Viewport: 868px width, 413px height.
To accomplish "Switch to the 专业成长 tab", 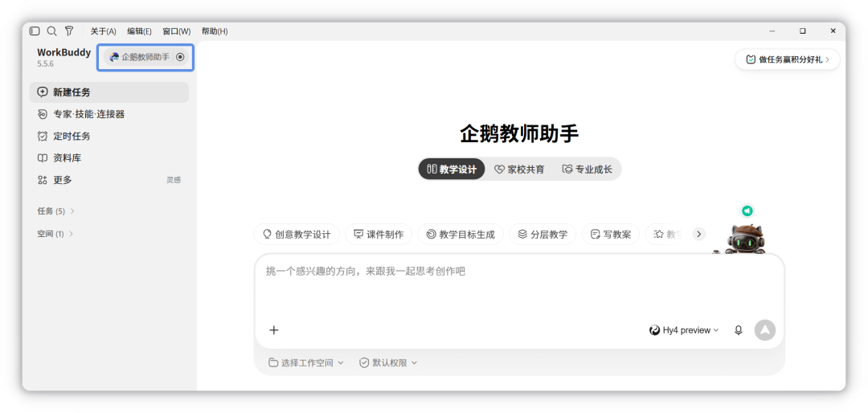I will 588,170.
